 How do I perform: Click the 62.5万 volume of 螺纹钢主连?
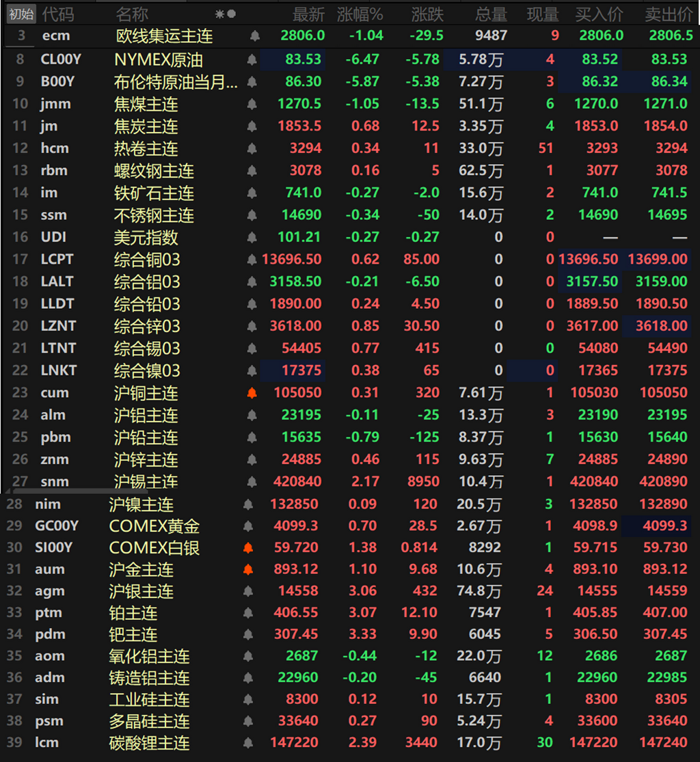coord(481,171)
